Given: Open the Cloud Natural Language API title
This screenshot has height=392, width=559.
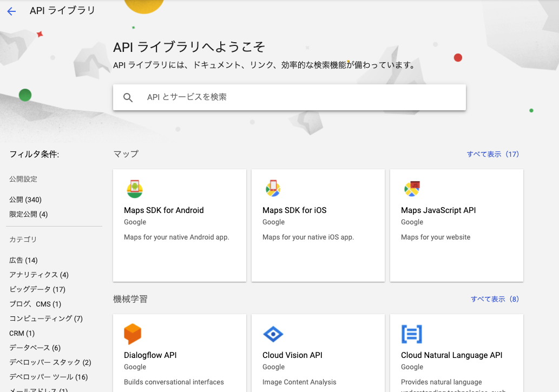Looking at the screenshot, I should (452, 355).
